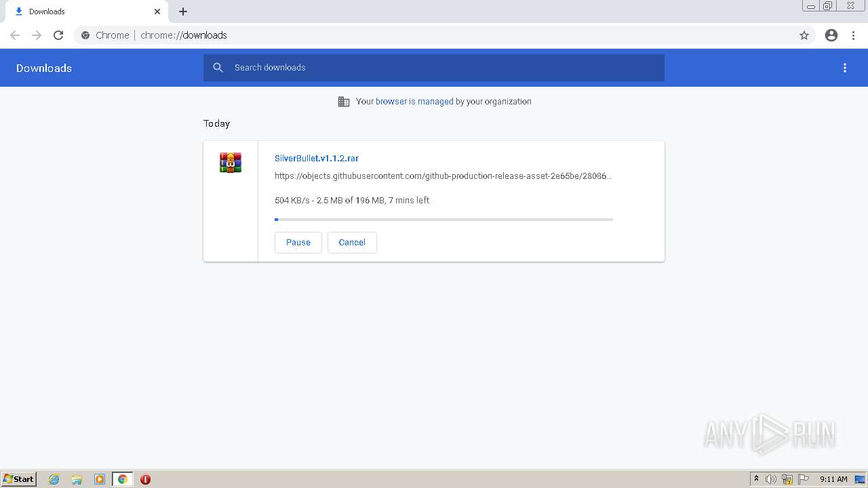Go back using the browser back arrow
The image size is (868, 488).
[15, 35]
